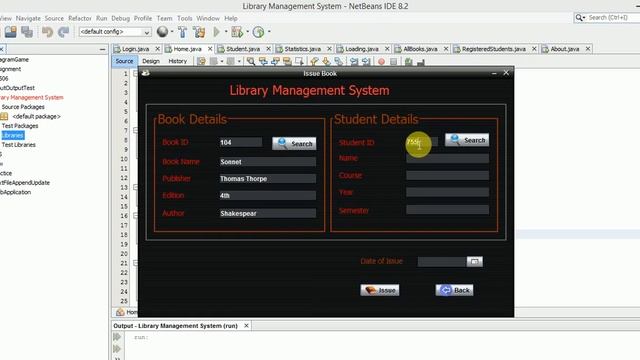Click the Debug Project icon

point(237,31)
